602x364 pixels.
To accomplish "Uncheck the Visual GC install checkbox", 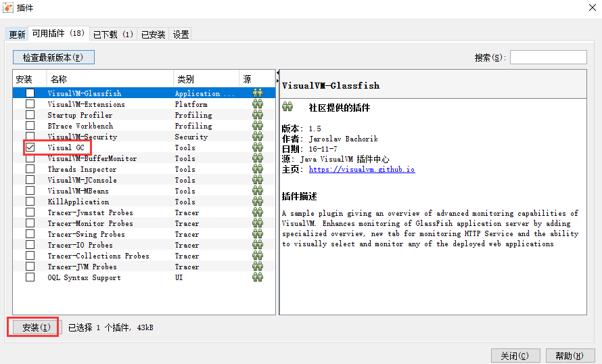I will (30, 147).
